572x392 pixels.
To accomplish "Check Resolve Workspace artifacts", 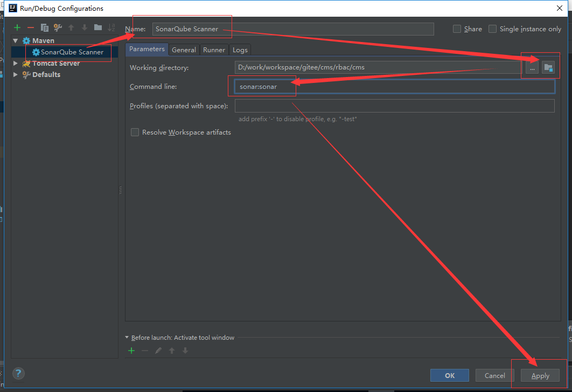I will point(135,132).
